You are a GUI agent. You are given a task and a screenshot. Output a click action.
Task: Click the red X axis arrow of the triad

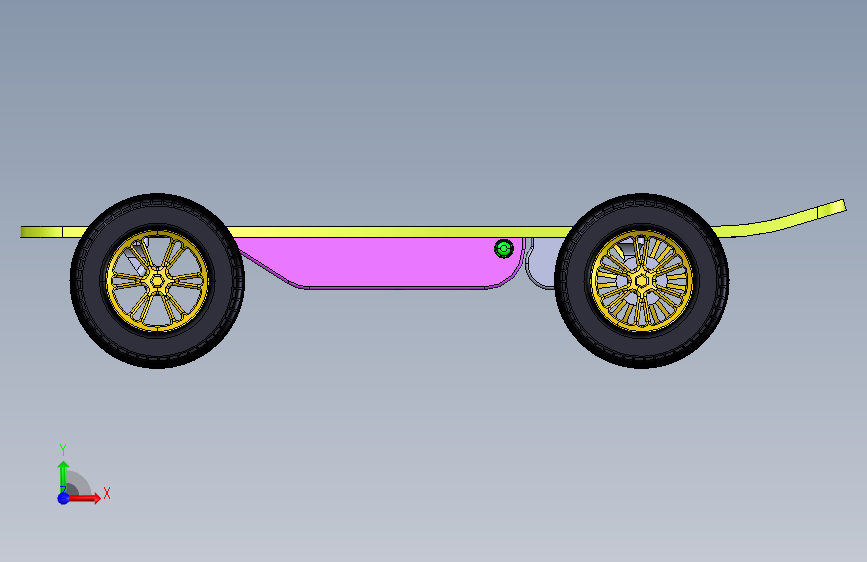[x=84, y=498]
